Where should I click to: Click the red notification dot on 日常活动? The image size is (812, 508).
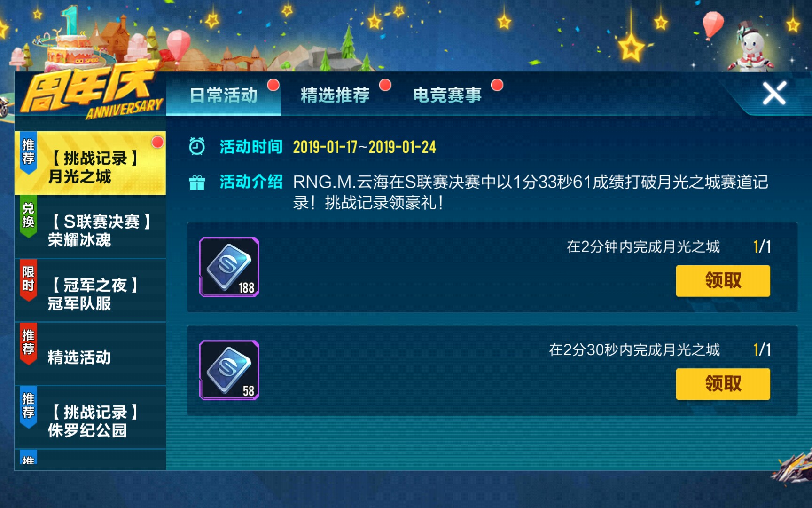click(273, 85)
